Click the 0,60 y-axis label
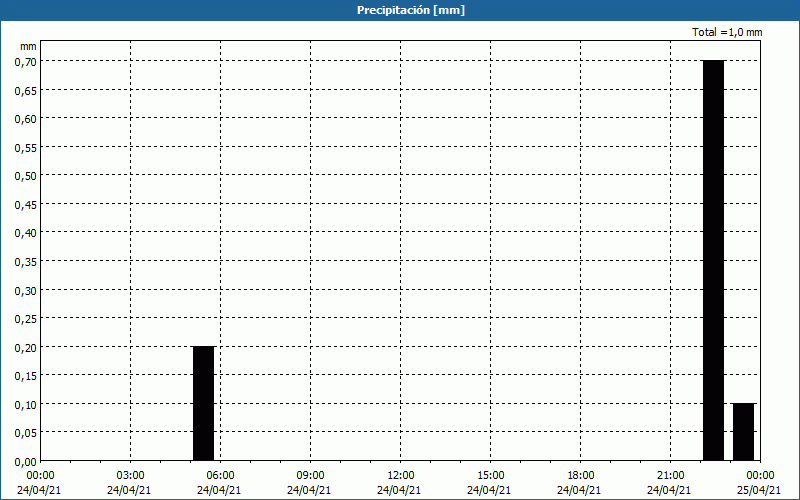Screen dimensions: 800x500 click(26, 119)
